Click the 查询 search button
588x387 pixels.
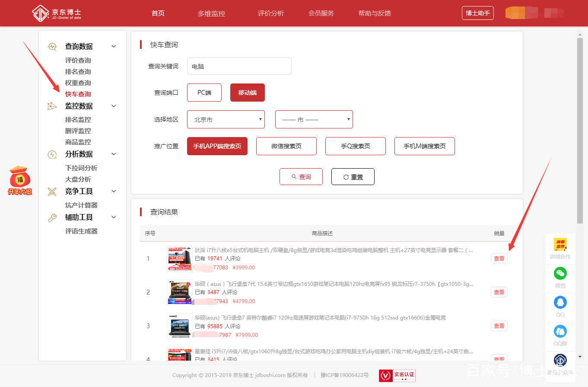pos(301,177)
